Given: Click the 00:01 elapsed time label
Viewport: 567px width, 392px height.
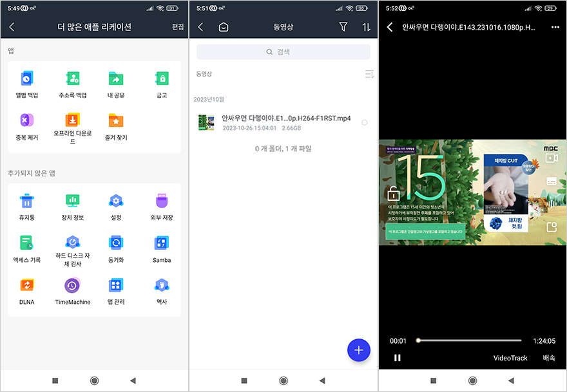Looking at the screenshot, I should [398, 341].
